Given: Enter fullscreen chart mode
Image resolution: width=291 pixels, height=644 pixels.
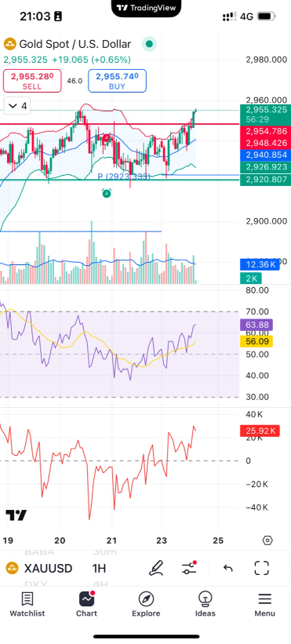Looking at the screenshot, I should point(261,568).
